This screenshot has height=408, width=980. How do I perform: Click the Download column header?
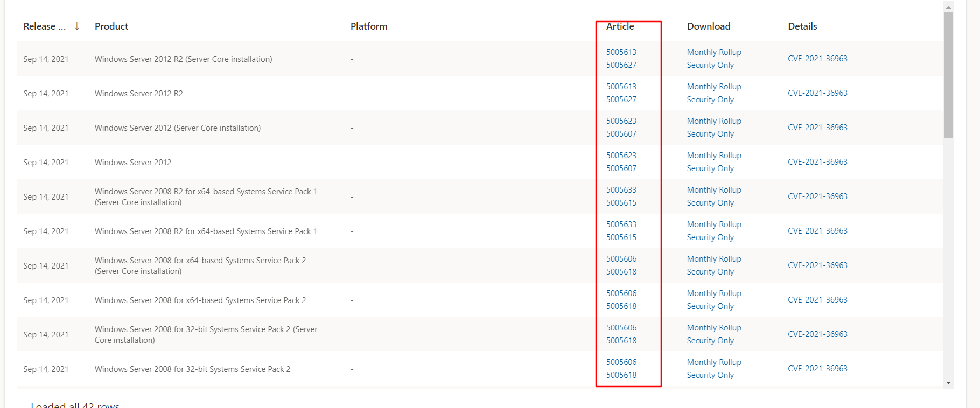709,26
